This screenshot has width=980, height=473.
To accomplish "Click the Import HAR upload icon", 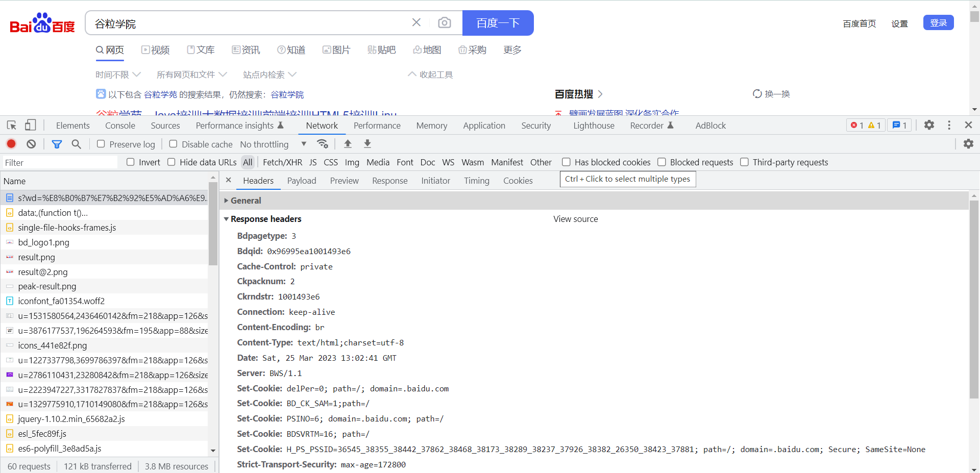I will pos(348,144).
